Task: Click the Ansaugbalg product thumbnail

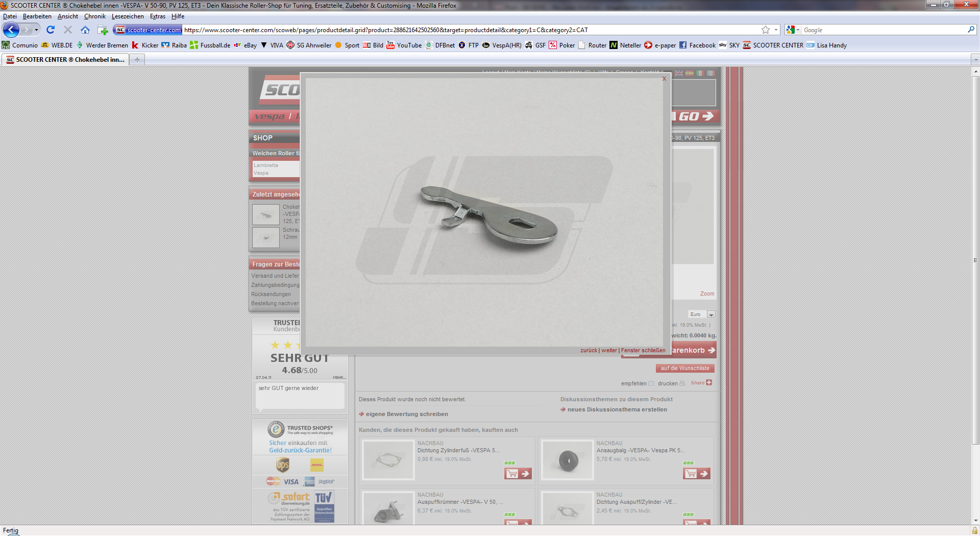Action: (568, 460)
